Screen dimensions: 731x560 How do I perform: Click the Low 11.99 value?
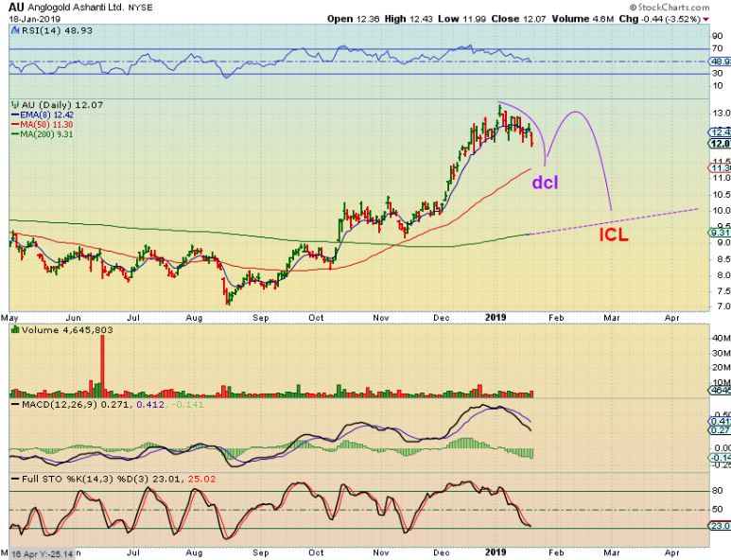coord(462,19)
